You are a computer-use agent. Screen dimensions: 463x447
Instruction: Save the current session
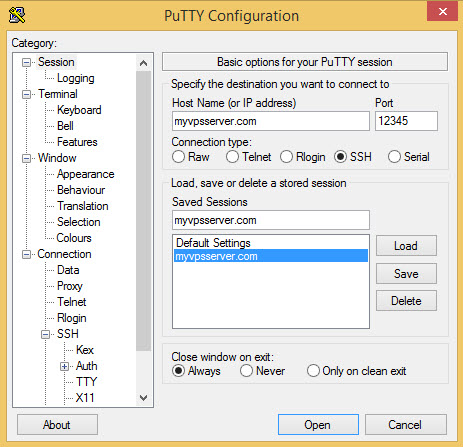406,274
